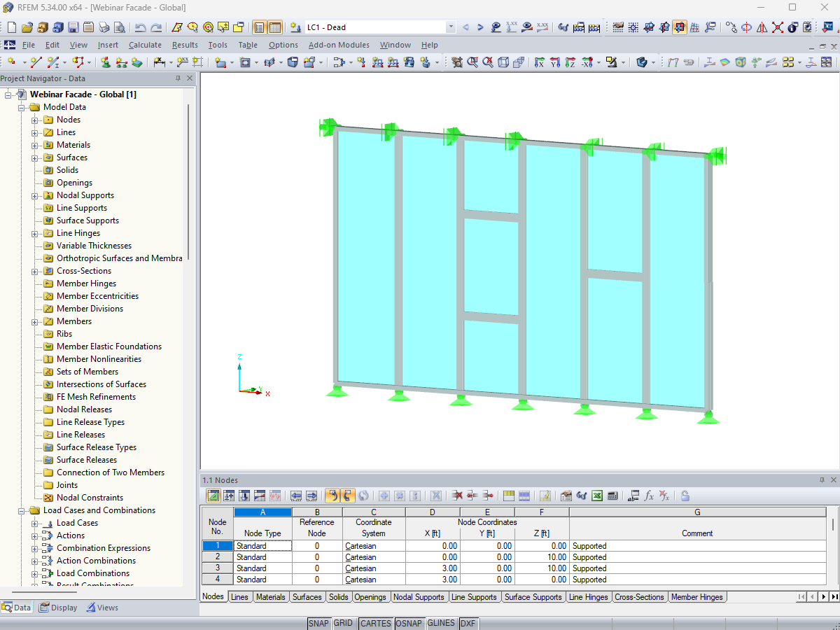
Task: Toggle the Table display button
Action: coord(275,27)
